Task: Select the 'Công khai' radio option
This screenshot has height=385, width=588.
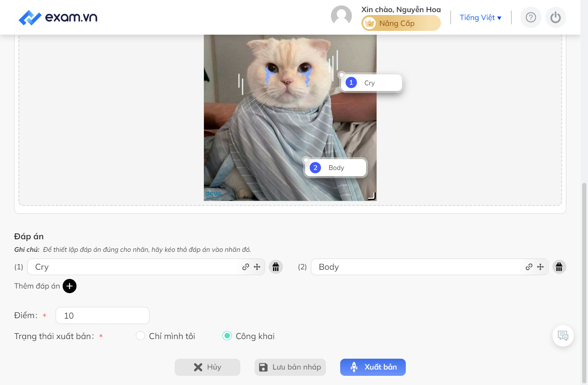Action: tap(227, 336)
